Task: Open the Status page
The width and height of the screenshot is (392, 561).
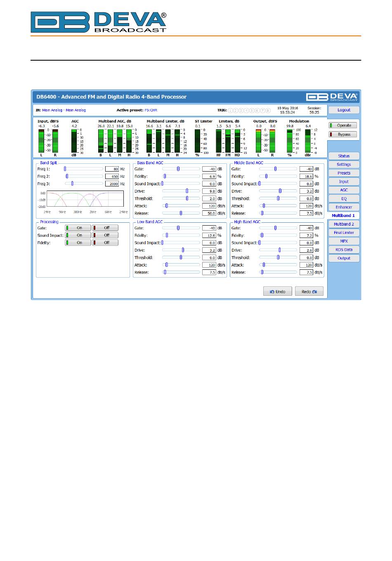Action: coord(344,156)
